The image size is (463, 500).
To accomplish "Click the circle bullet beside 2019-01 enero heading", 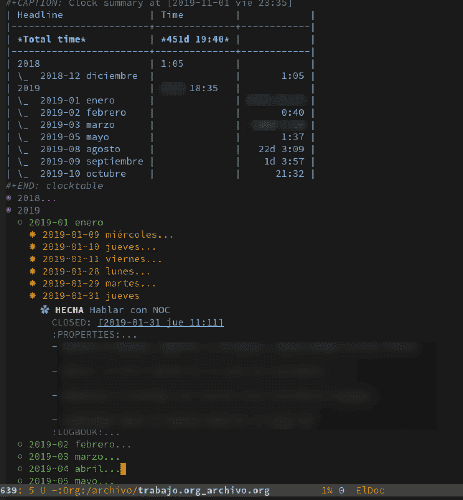I will [x=20, y=222].
